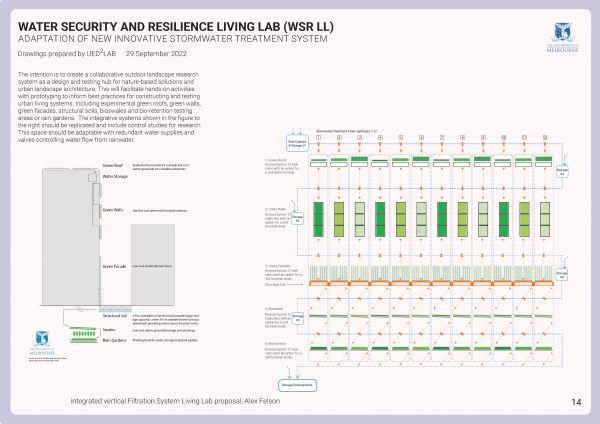Click the orange structural soil strip

pyautogui.click(x=431, y=284)
